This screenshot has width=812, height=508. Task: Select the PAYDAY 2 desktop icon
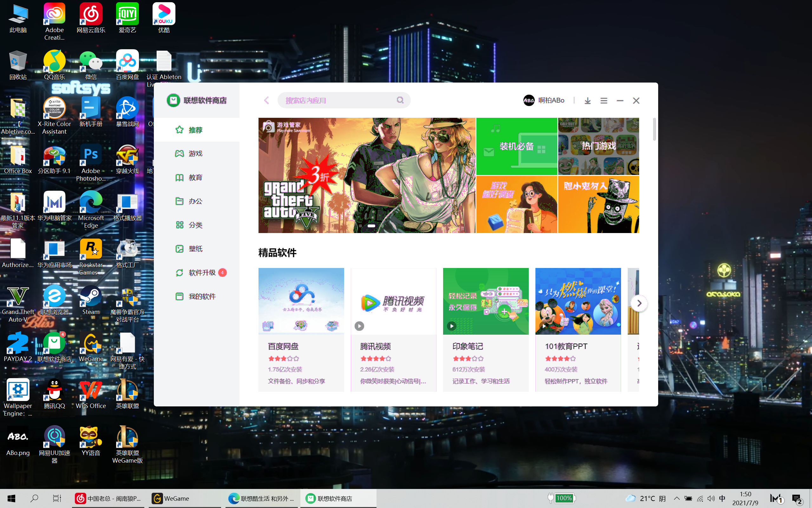tap(18, 347)
